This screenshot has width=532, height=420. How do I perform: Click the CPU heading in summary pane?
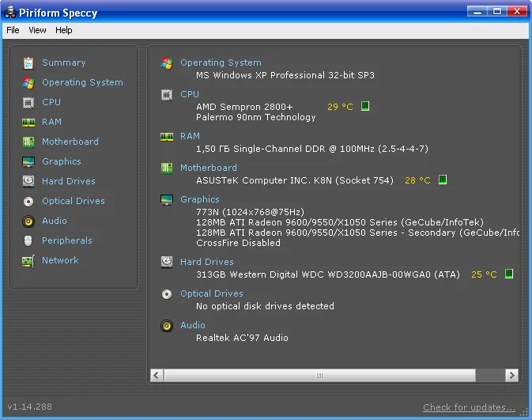point(190,94)
